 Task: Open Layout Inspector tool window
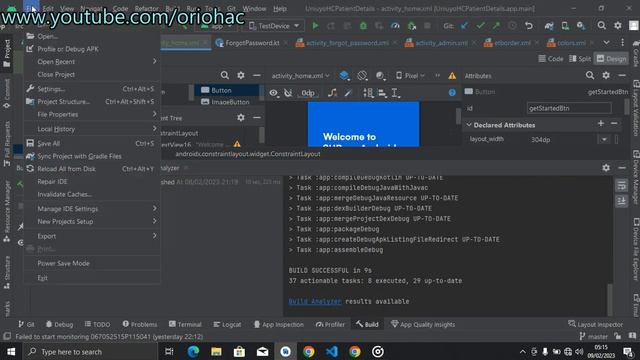pyautogui.click(x=596, y=324)
